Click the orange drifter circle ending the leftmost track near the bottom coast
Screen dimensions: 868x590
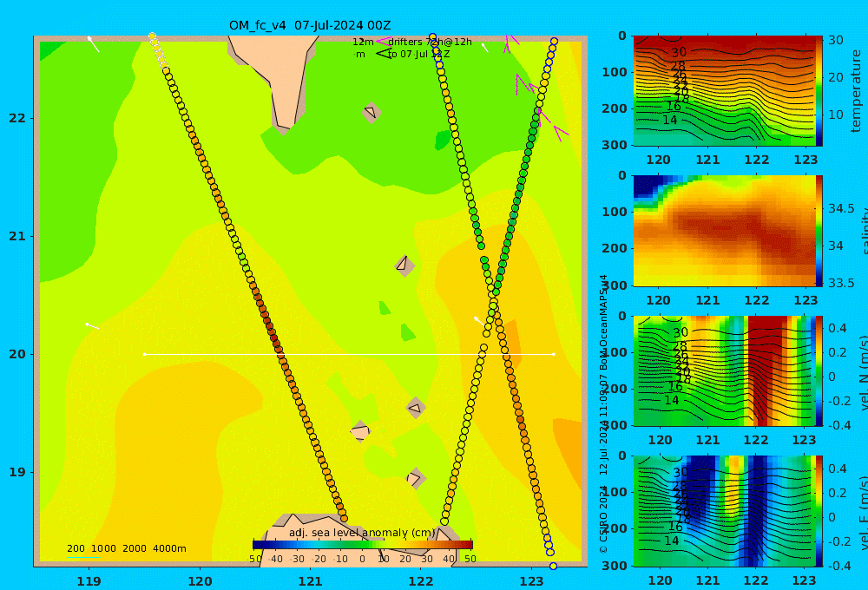(344, 519)
